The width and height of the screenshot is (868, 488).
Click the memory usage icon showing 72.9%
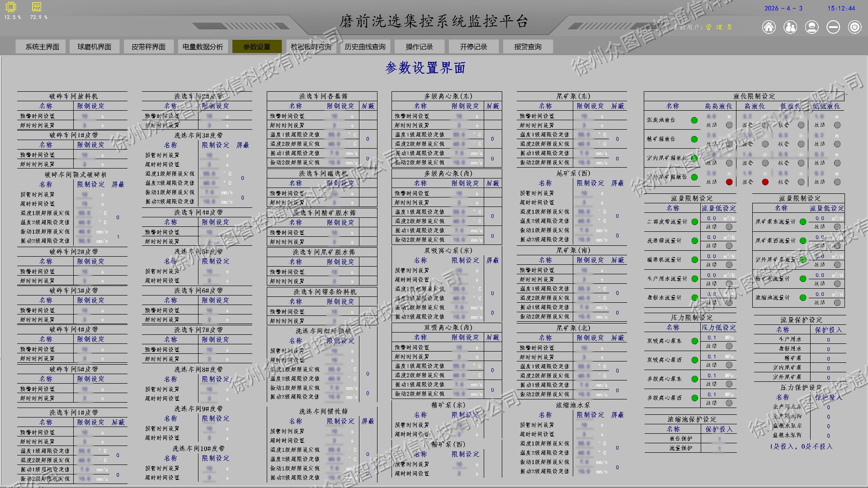click(37, 7)
